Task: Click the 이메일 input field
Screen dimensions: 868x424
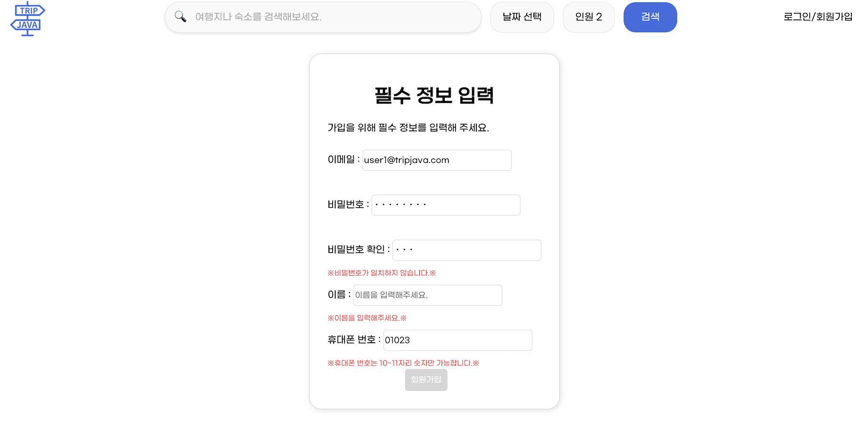Action: (x=437, y=160)
